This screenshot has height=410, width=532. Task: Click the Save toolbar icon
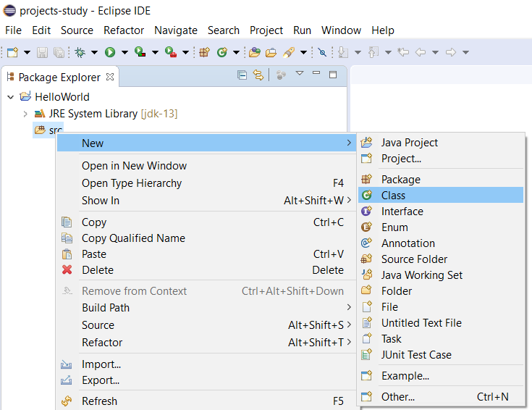pyautogui.click(x=43, y=52)
